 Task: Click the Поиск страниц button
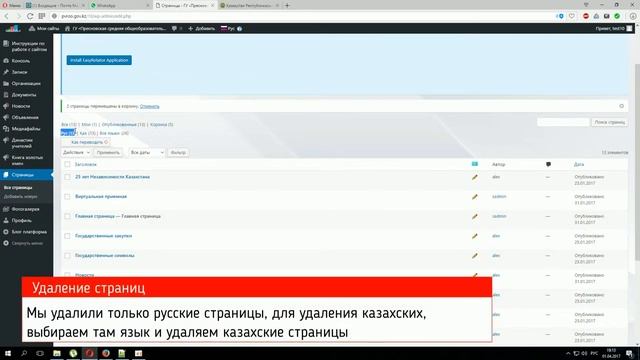pyautogui.click(x=609, y=122)
